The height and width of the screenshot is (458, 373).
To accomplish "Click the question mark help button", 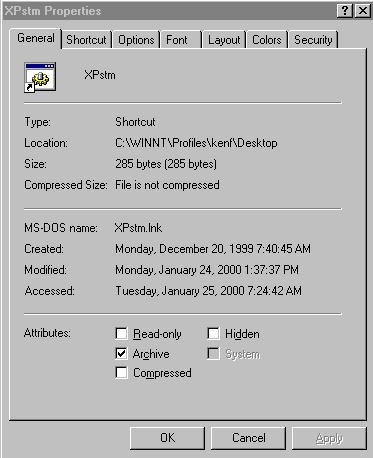I will click(x=344, y=11).
